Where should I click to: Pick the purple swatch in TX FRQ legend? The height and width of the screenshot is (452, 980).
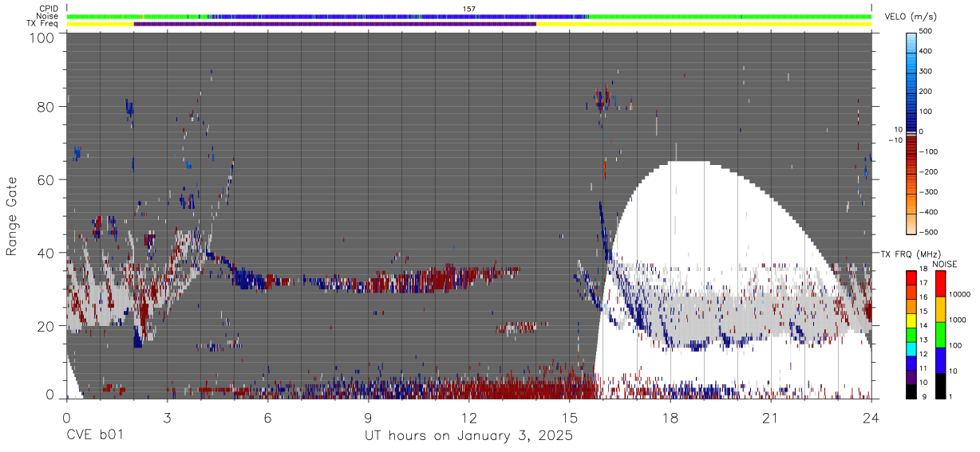[x=910, y=379]
